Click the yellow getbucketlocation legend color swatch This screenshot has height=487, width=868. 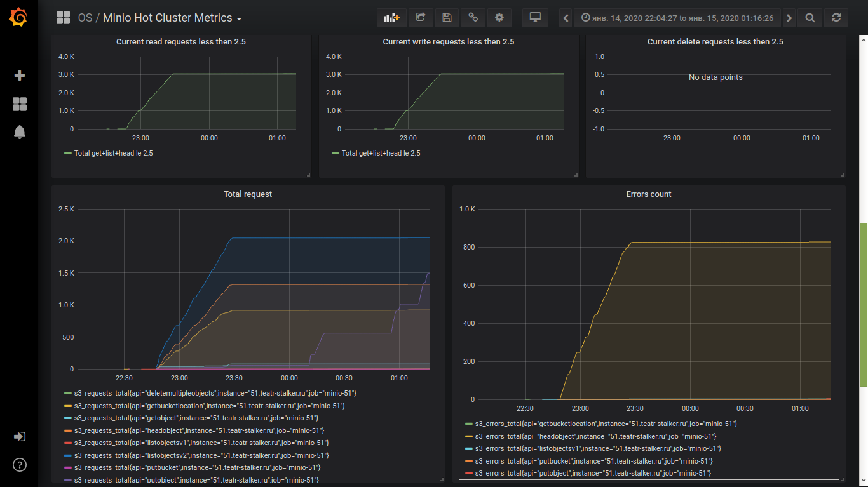[68, 406]
